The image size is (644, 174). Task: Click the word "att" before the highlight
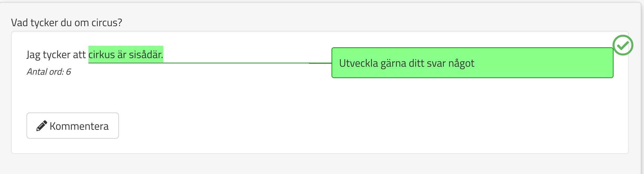coord(79,55)
